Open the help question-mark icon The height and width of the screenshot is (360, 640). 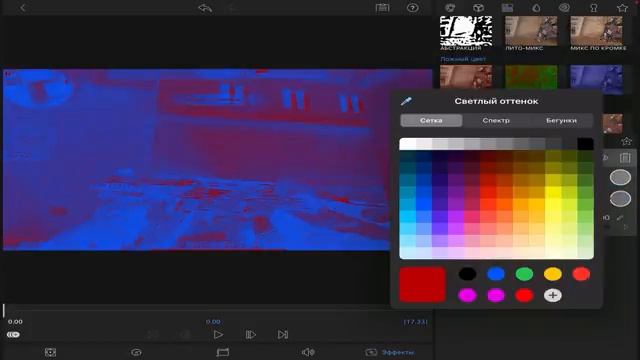tap(413, 8)
